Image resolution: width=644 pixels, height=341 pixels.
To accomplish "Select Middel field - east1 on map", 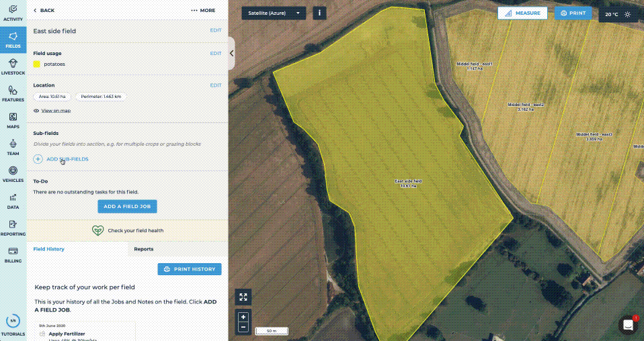I will click(x=475, y=66).
